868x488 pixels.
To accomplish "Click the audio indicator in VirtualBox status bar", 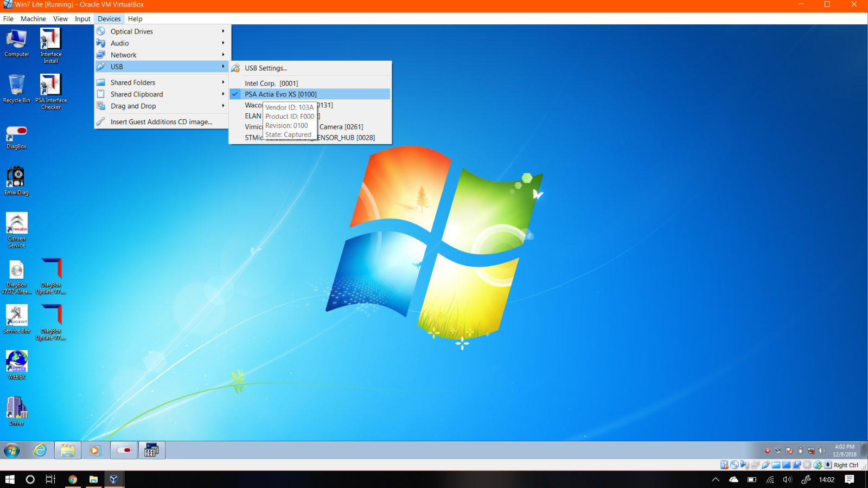I will (745, 465).
